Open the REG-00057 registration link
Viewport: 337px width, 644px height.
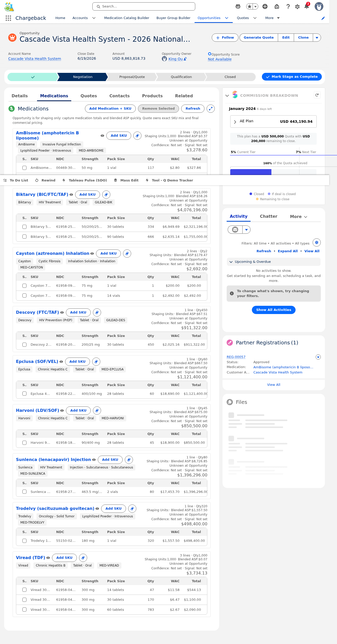click(236, 357)
